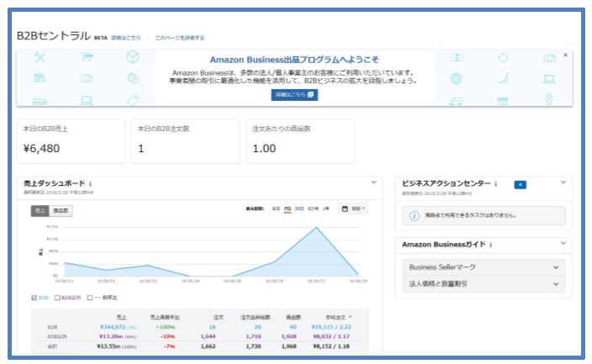This screenshot has height=364, width=592.
Task: Enable the 前年比 comparison checkbox
Action: click(90, 298)
